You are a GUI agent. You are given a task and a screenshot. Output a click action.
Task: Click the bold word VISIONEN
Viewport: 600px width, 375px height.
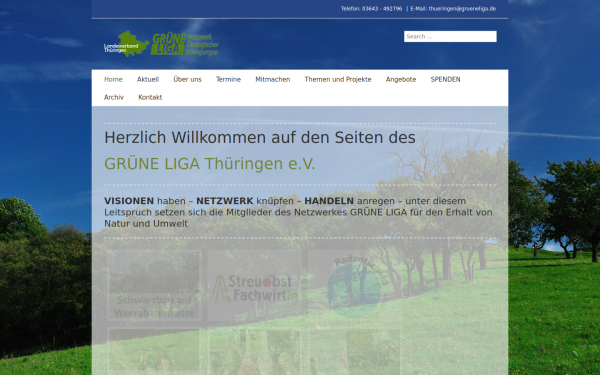[129, 201]
